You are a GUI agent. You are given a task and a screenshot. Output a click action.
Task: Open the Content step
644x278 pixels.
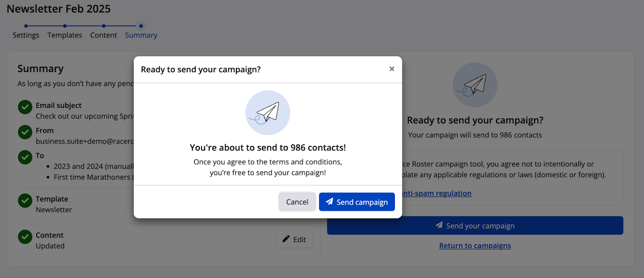103,35
